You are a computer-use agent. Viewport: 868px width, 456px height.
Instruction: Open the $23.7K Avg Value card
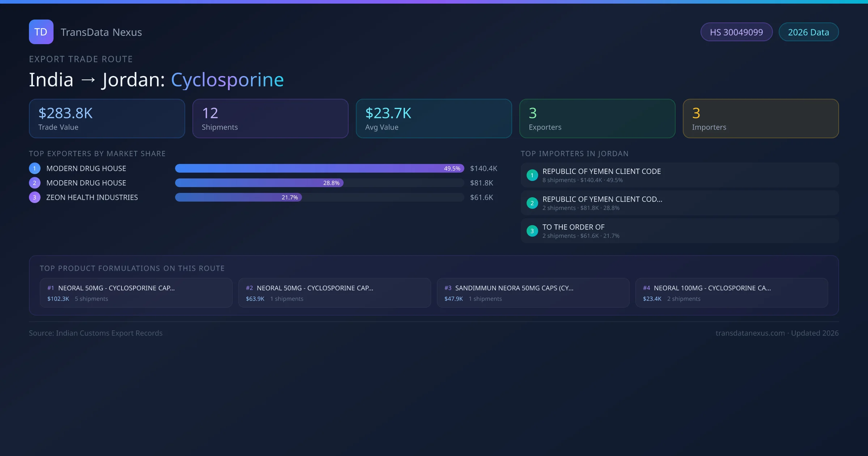point(434,119)
